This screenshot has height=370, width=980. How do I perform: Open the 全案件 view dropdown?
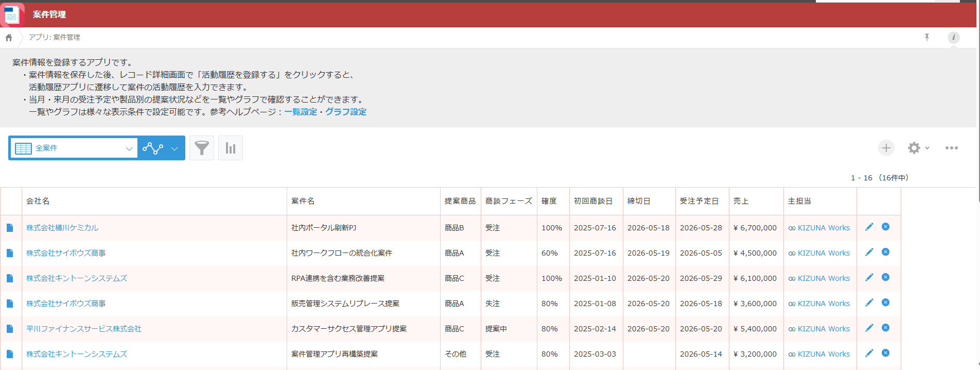coord(74,148)
